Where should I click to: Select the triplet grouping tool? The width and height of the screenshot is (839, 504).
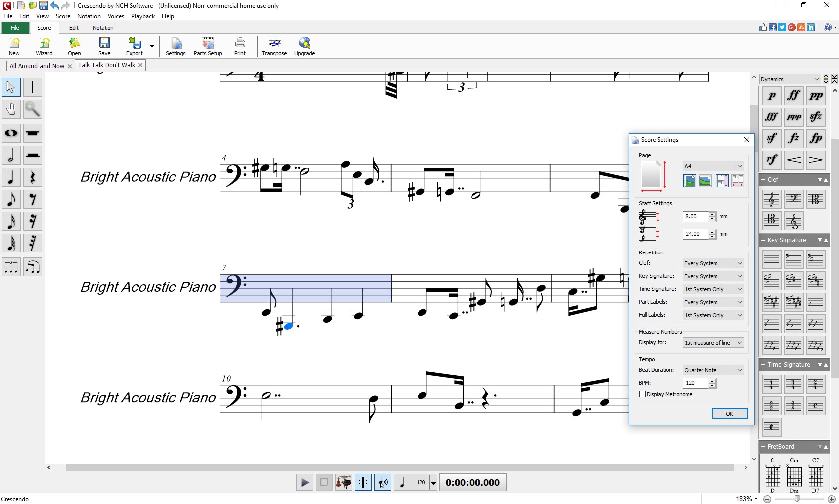tap(11, 267)
